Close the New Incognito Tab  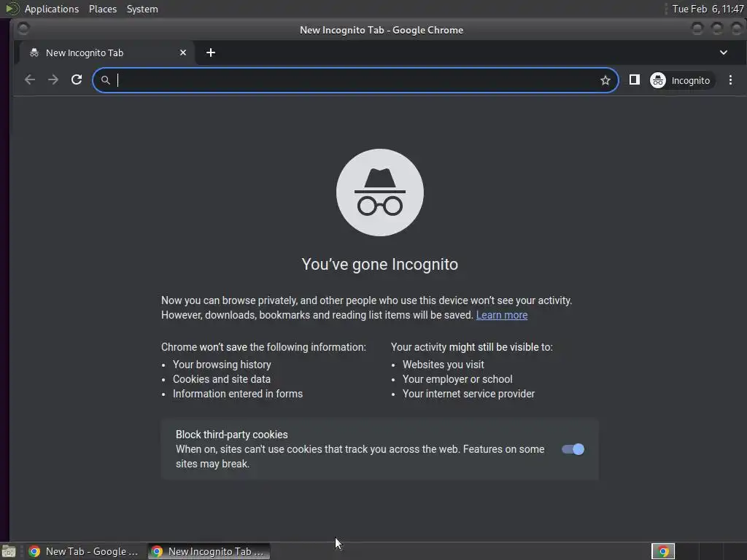click(183, 52)
